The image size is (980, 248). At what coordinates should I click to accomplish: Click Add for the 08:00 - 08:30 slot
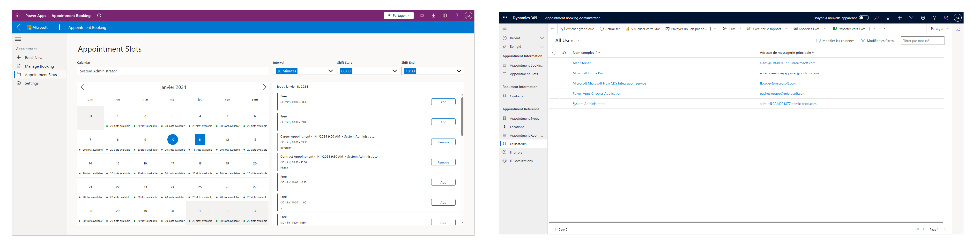click(x=443, y=102)
